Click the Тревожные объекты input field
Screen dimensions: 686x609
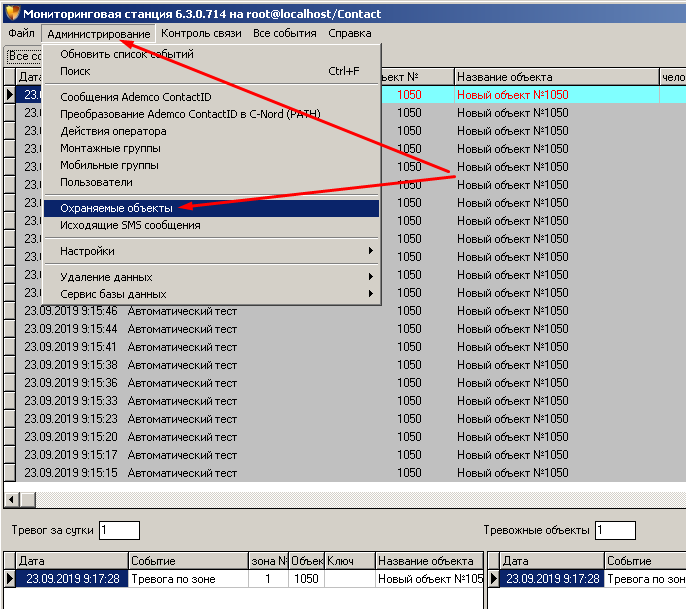click(x=615, y=530)
